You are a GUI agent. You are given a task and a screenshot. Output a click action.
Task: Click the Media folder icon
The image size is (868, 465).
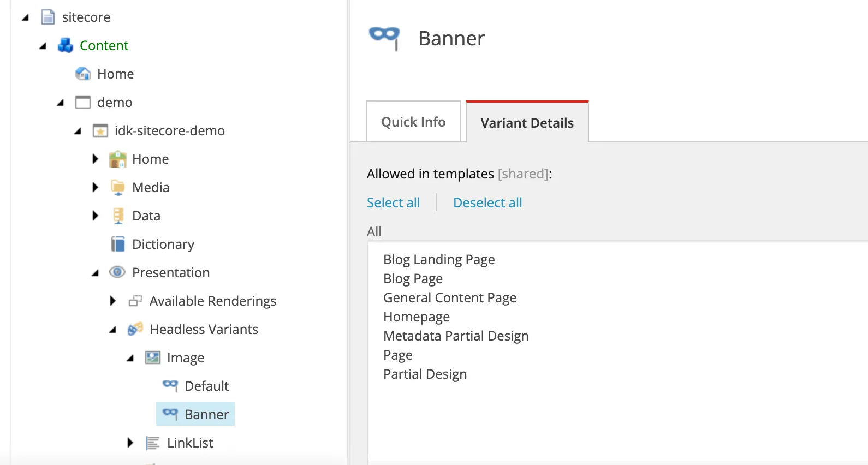pyautogui.click(x=118, y=187)
